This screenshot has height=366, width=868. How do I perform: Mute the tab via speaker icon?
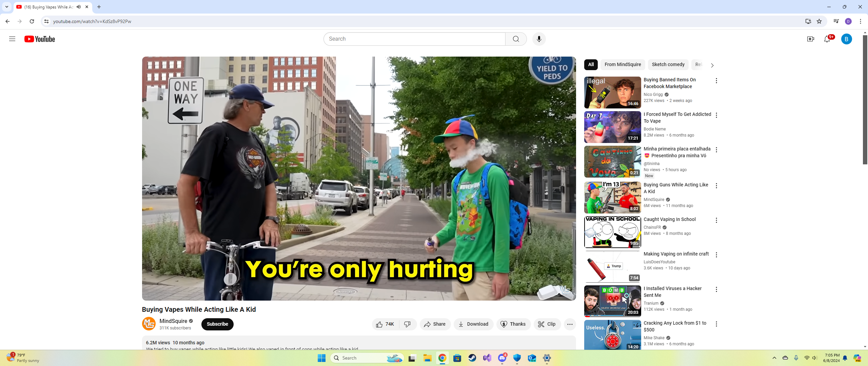(79, 7)
